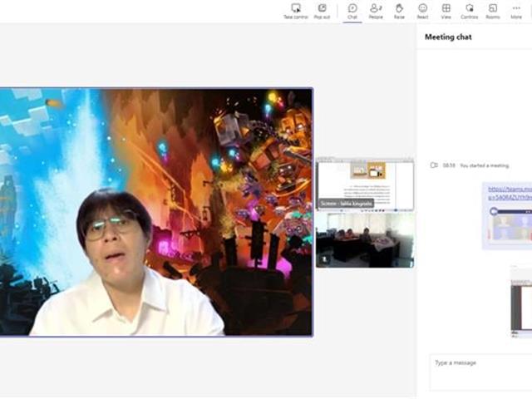Click the 'You started a meeting' entry
532x399 pixels.
484,165
